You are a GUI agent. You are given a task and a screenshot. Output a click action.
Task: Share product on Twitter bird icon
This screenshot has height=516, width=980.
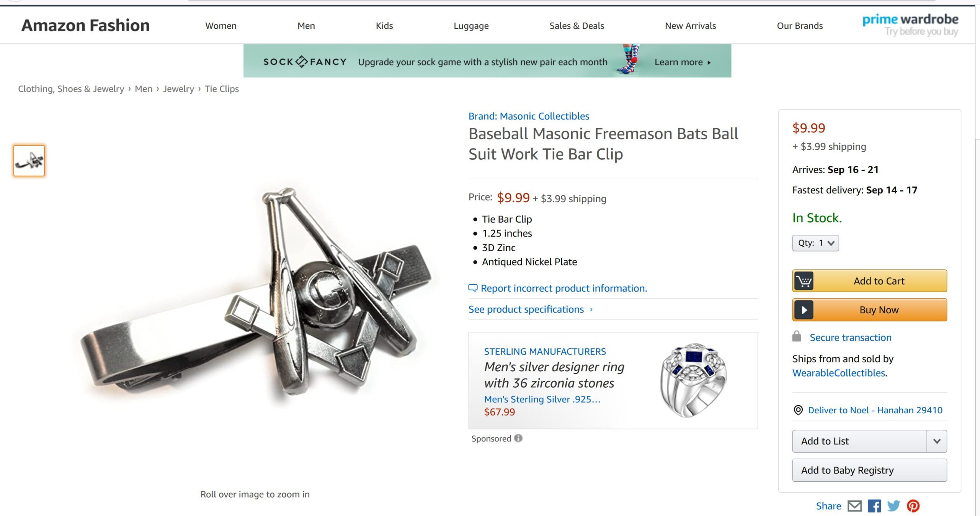[x=893, y=506]
